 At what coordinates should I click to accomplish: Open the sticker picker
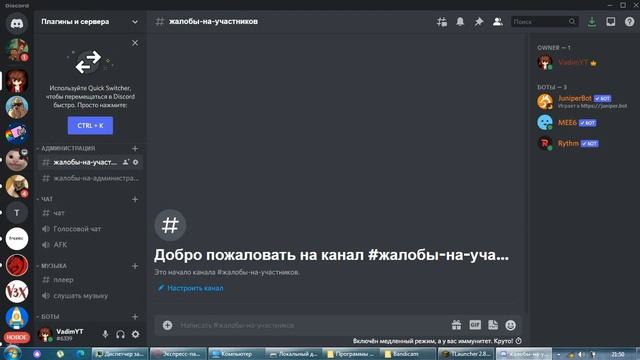(x=493, y=325)
